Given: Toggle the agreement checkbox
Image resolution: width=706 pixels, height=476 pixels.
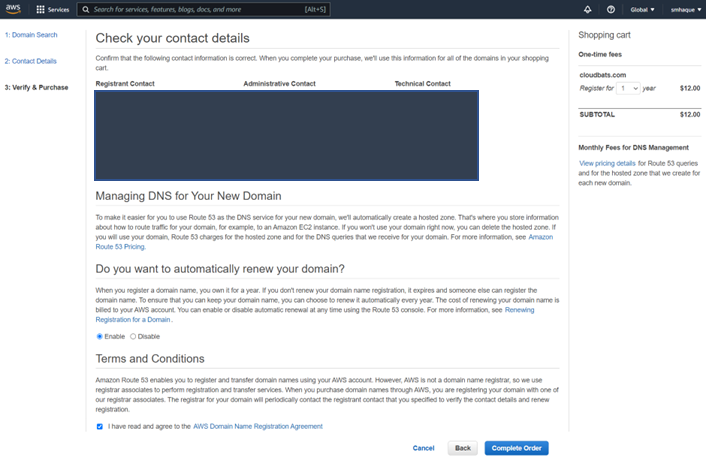Looking at the screenshot, I should (x=99, y=426).
